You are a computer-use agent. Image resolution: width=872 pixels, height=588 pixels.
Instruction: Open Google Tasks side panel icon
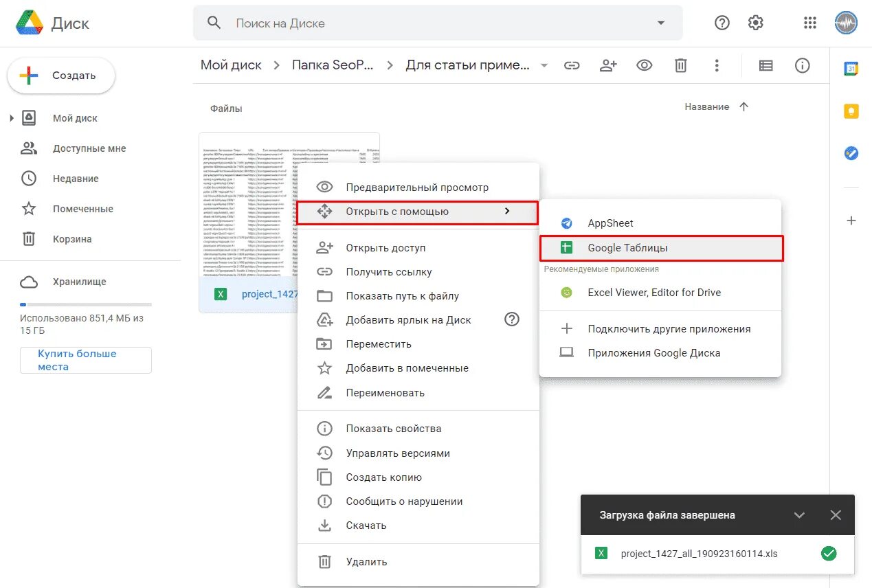click(851, 153)
